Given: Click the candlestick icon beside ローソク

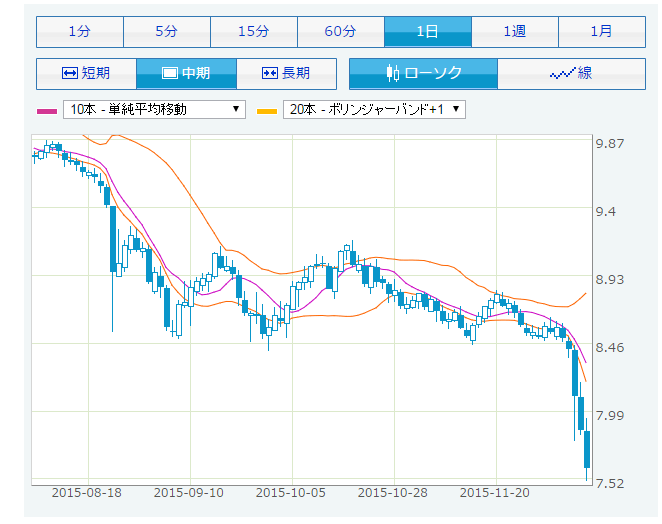Looking at the screenshot, I should coord(393,73).
